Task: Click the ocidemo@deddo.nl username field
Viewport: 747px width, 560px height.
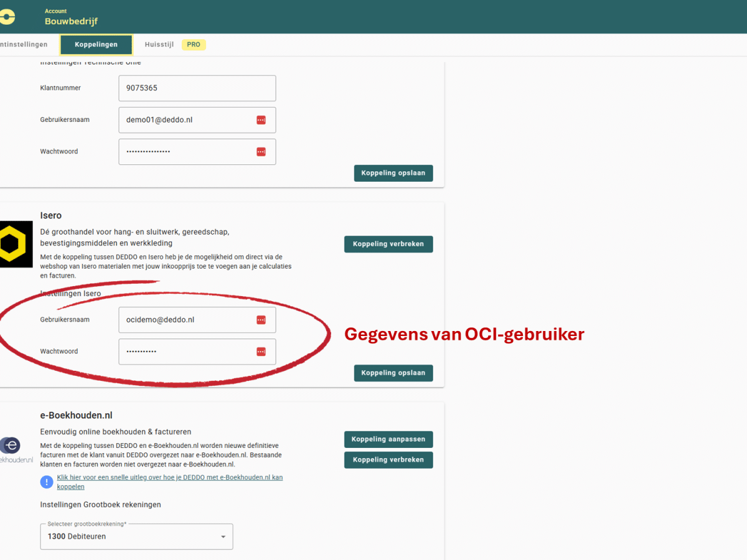Action: pyautogui.click(x=197, y=320)
